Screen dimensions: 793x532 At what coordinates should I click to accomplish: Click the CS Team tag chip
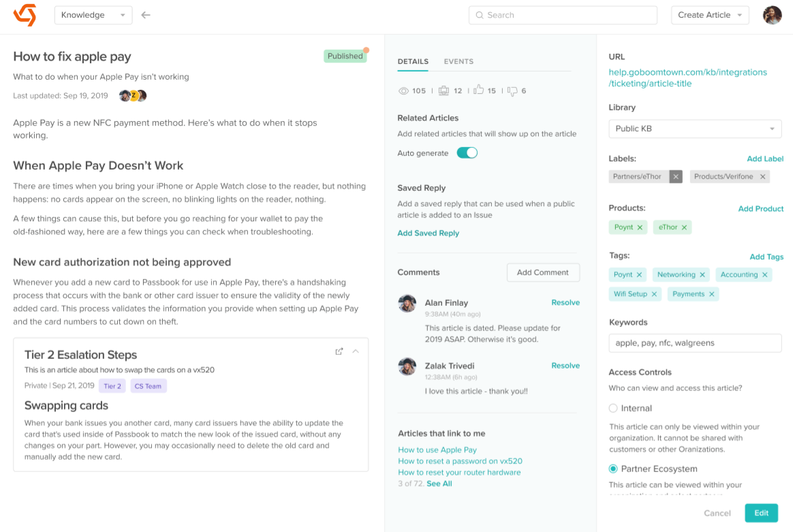(x=149, y=386)
